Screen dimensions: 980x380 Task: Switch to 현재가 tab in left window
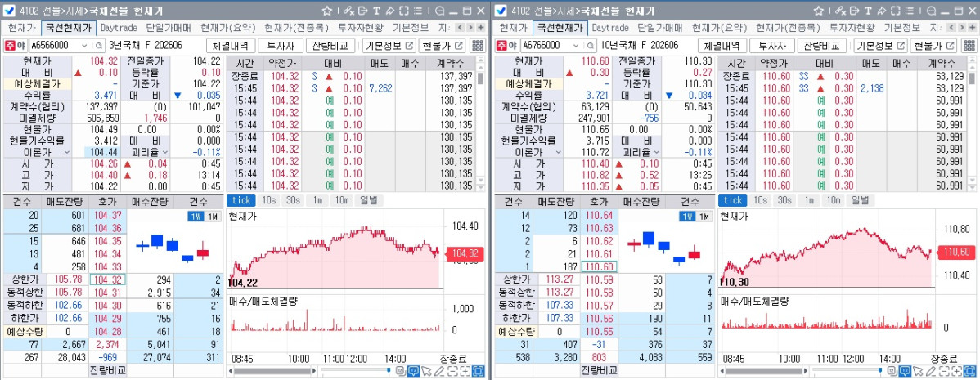23,28
